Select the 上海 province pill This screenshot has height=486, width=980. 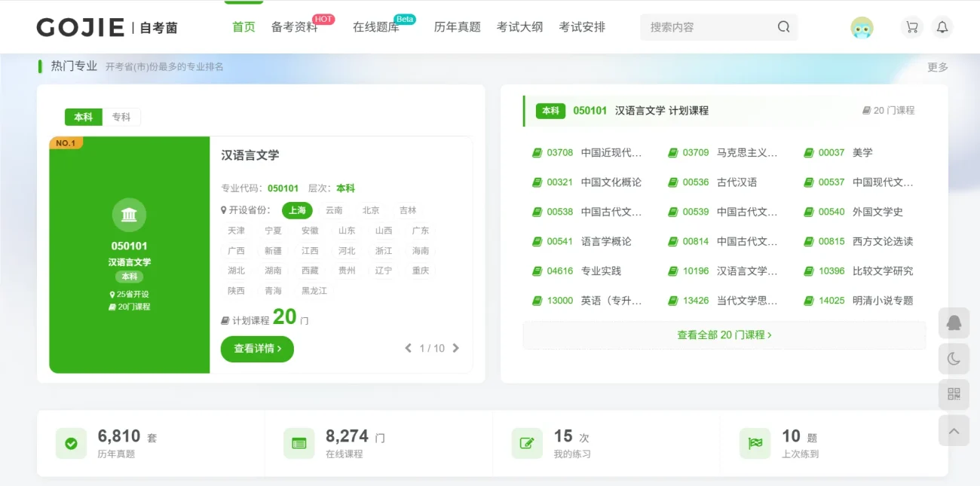(297, 210)
